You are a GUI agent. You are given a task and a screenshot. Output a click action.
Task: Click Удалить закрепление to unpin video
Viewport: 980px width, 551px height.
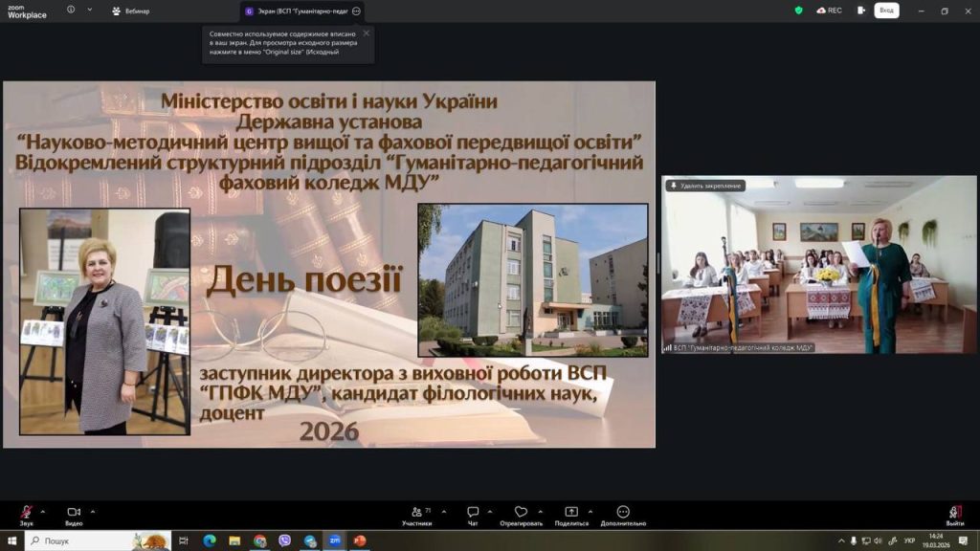705,186
